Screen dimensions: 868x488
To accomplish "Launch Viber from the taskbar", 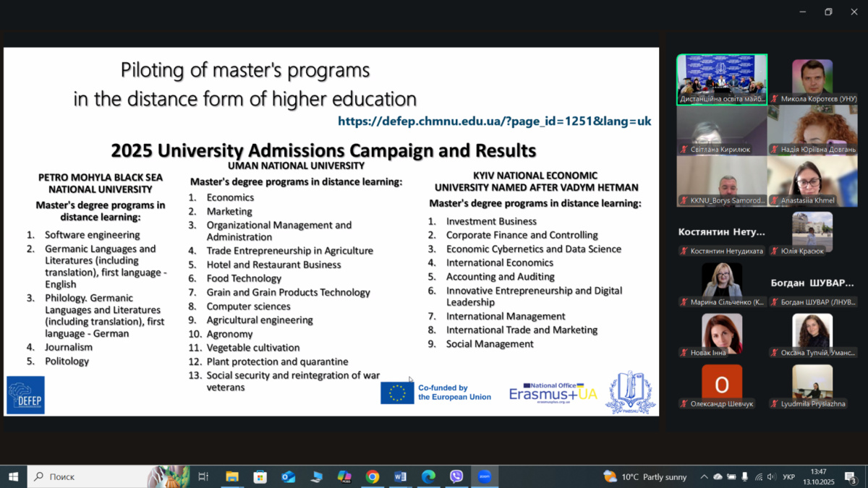I will coord(456,476).
